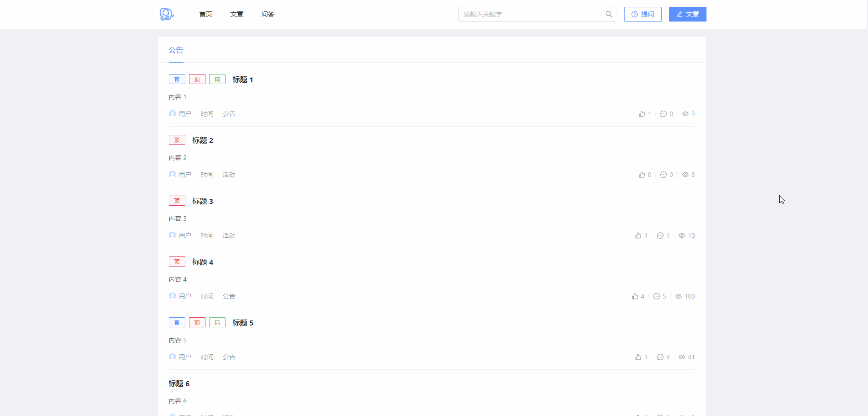The image size is (868, 416).
Task: Click the red 顶 tag on 标题 4
Action: pos(177,261)
